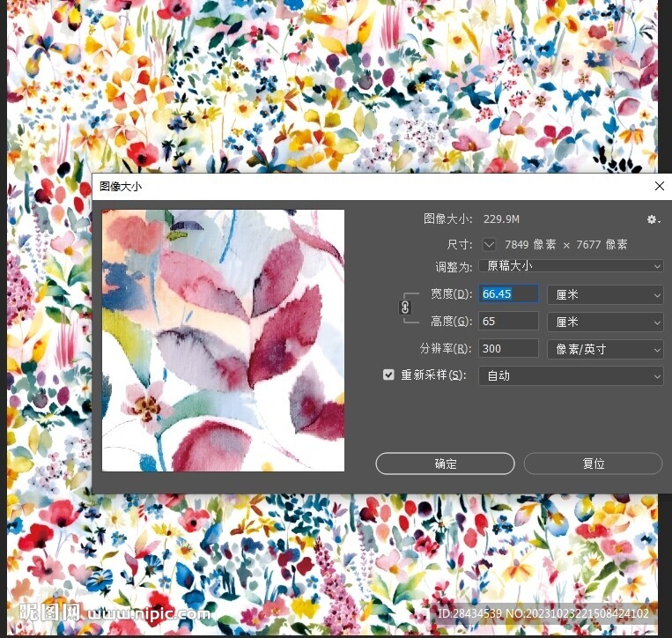The width and height of the screenshot is (672, 638).
Task: Click the 宽度(D) width label
Action: [451, 294]
